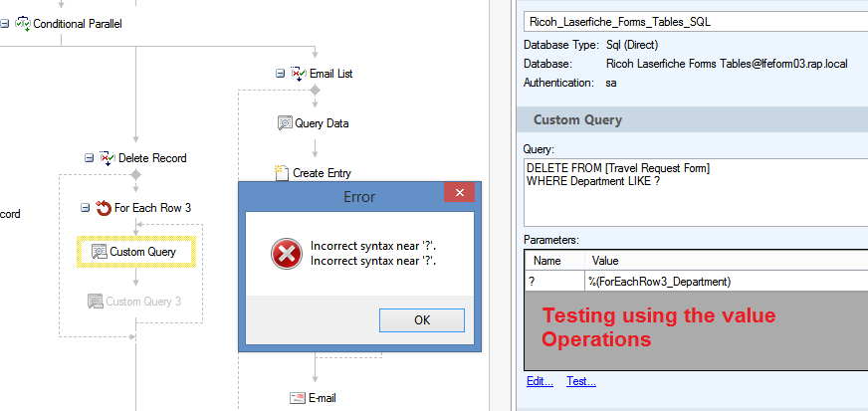Select the Create Entry activity icon
Viewport: 868px width, 411px height.
point(283,172)
